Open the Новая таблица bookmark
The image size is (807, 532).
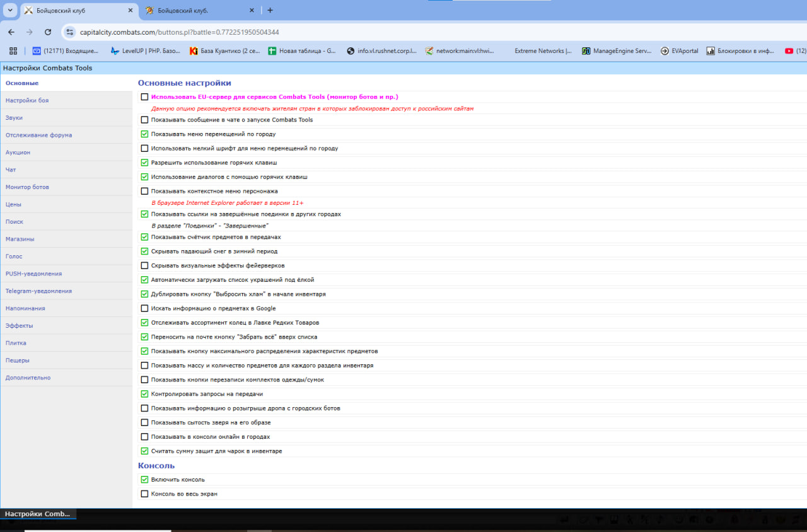point(303,51)
